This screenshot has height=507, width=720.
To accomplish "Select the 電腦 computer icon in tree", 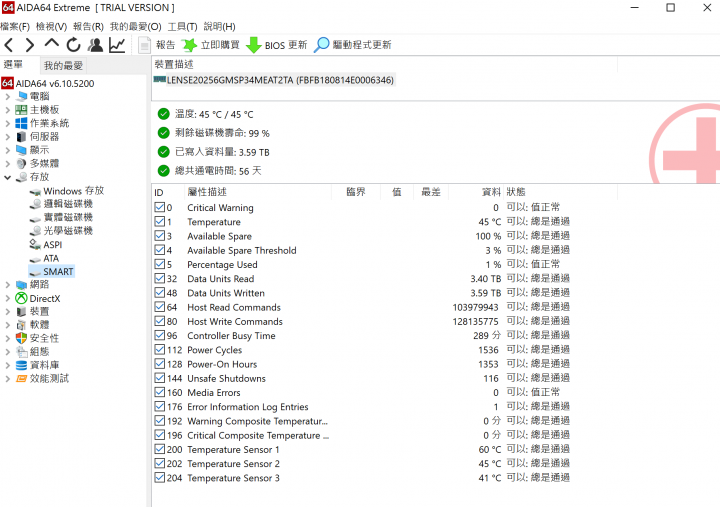I will tap(22, 96).
